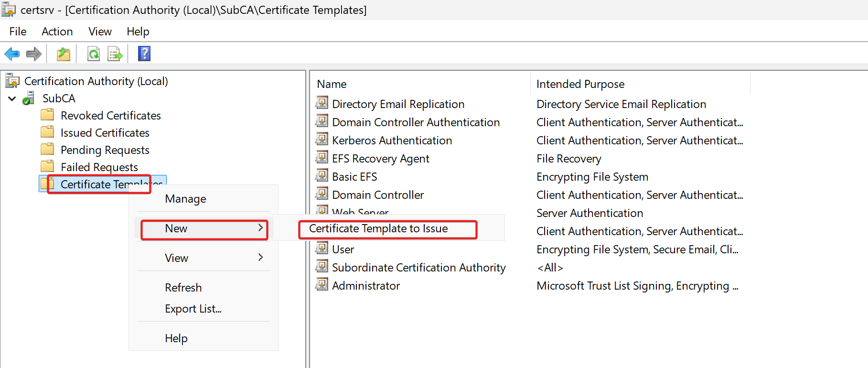Expand the New submenu arrow
The image size is (868, 368).
[x=260, y=228]
